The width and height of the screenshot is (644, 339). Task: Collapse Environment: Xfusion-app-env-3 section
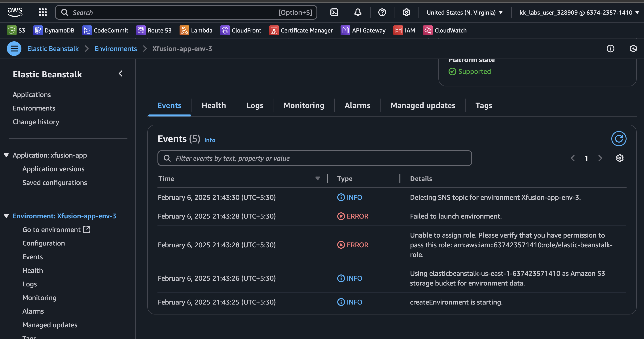click(6, 216)
